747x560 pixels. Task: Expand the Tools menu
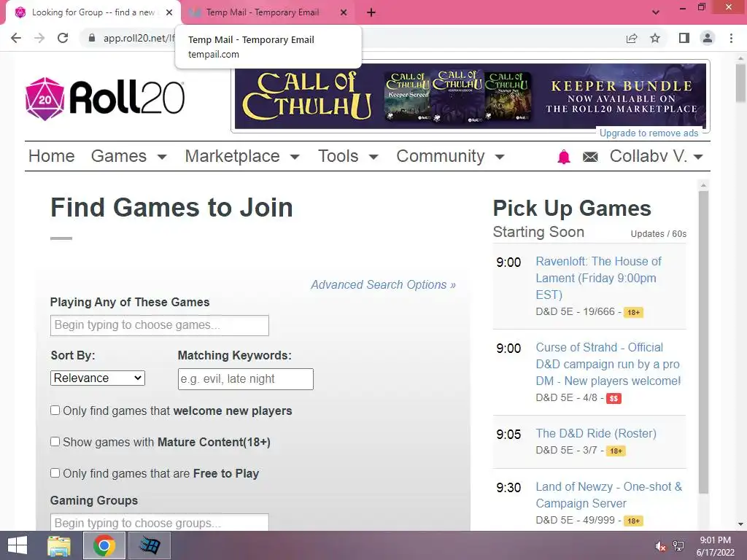pos(348,156)
